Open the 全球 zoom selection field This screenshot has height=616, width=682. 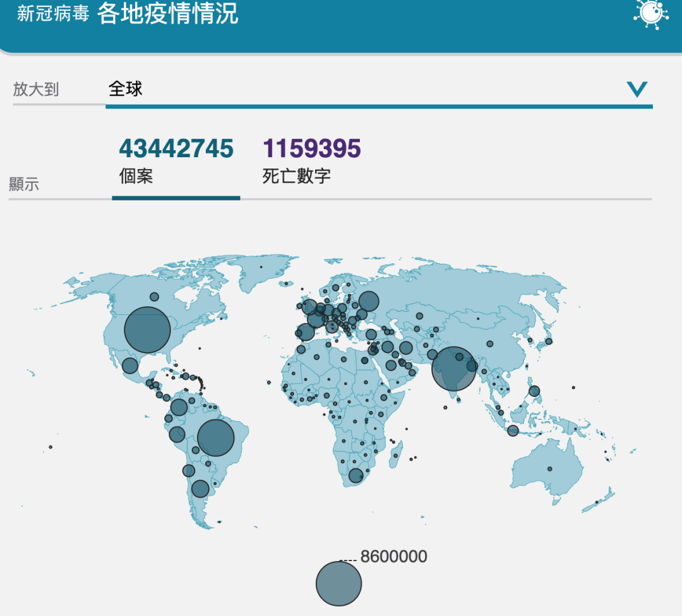tap(366, 89)
